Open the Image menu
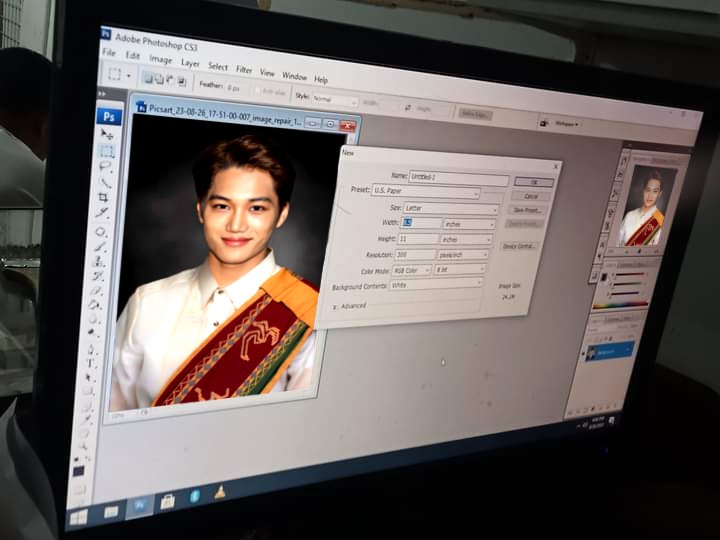 (x=161, y=59)
